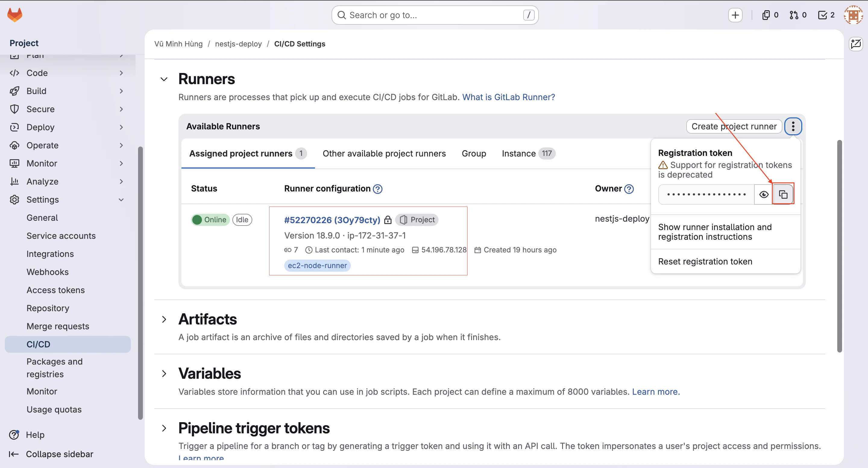Copy the registration token
This screenshot has height=468, width=868.
pyautogui.click(x=783, y=194)
